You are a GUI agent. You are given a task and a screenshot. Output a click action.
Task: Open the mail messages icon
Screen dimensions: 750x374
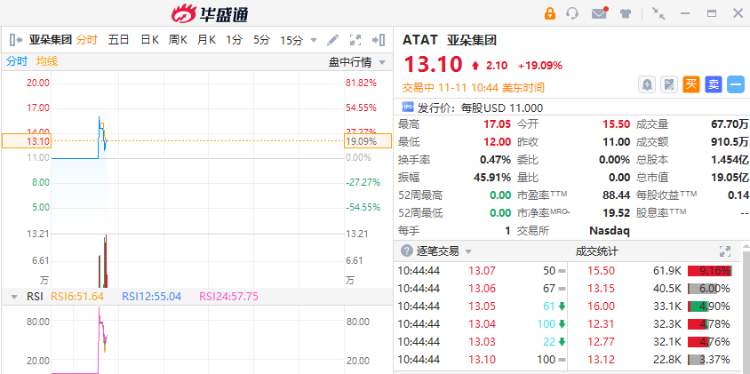[x=599, y=13]
